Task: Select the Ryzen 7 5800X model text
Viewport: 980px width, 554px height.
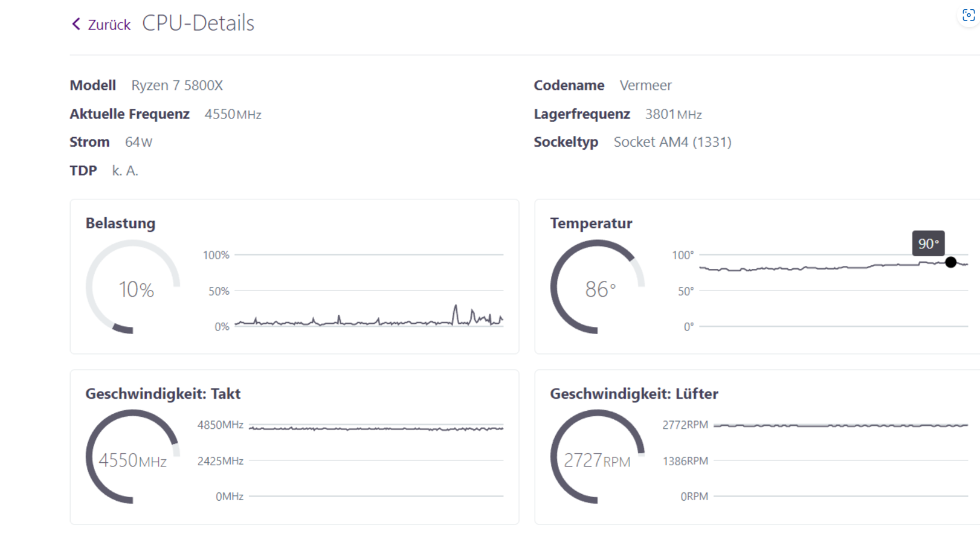Action: [x=177, y=85]
